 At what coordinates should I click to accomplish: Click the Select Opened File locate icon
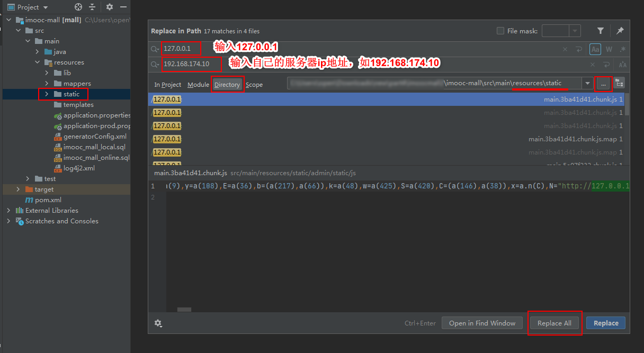pyautogui.click(x=78, y=7)
